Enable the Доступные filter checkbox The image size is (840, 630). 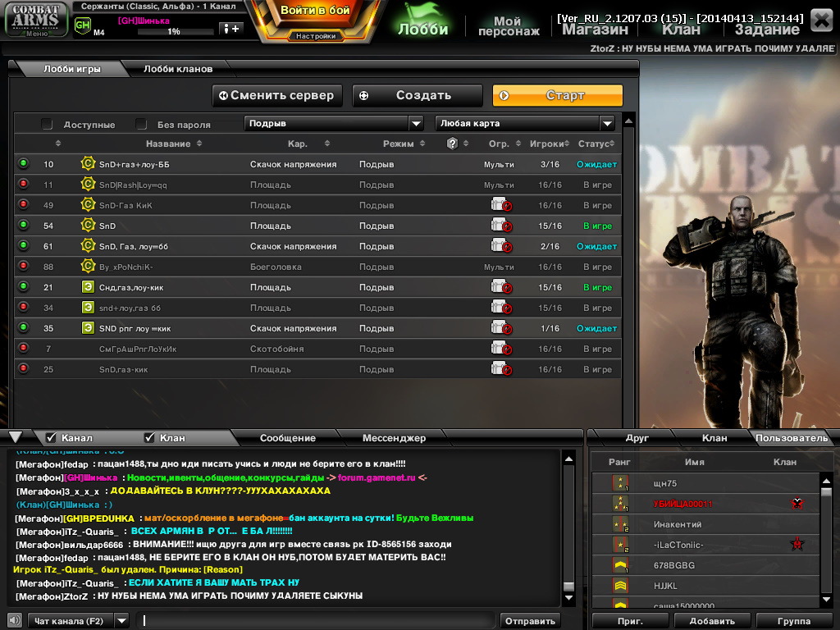pyautogui.click(x=47, y=125)
